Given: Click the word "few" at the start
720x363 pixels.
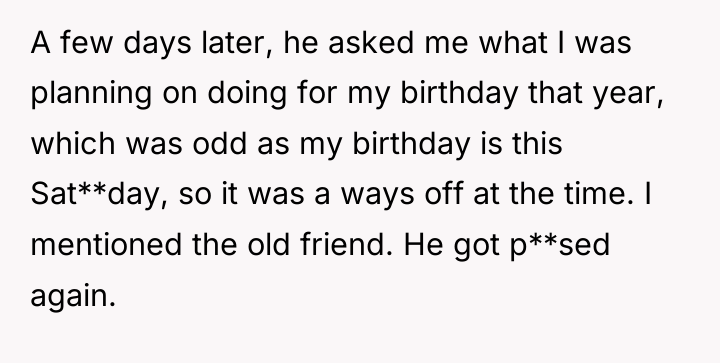Looking at the screenshot, I should [x=86, y=43].
